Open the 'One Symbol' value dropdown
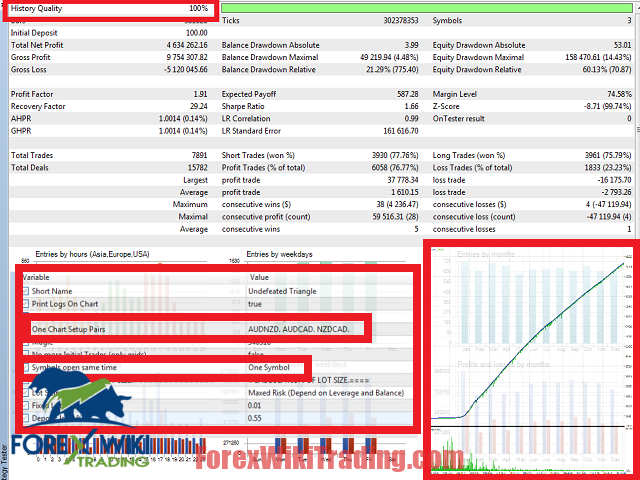The height and width of the screenshot is (480, 640). [x=269, y=367]
